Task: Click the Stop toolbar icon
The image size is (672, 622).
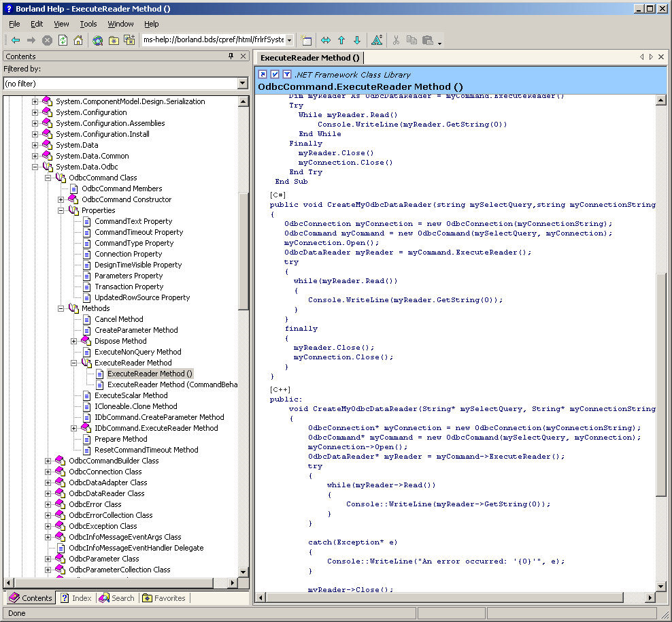Action: click(47, 40)
